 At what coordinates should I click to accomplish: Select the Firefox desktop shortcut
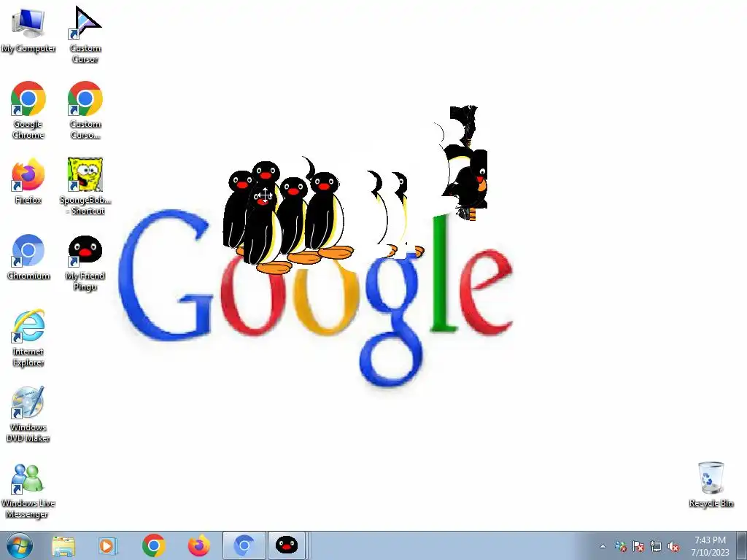click(28, 181)
